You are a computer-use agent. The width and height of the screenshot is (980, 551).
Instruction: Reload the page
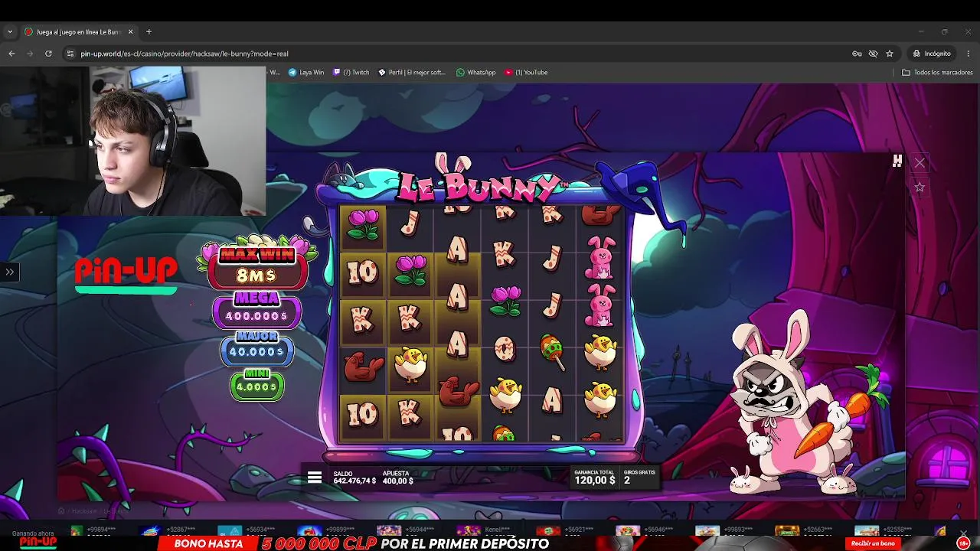48,54
